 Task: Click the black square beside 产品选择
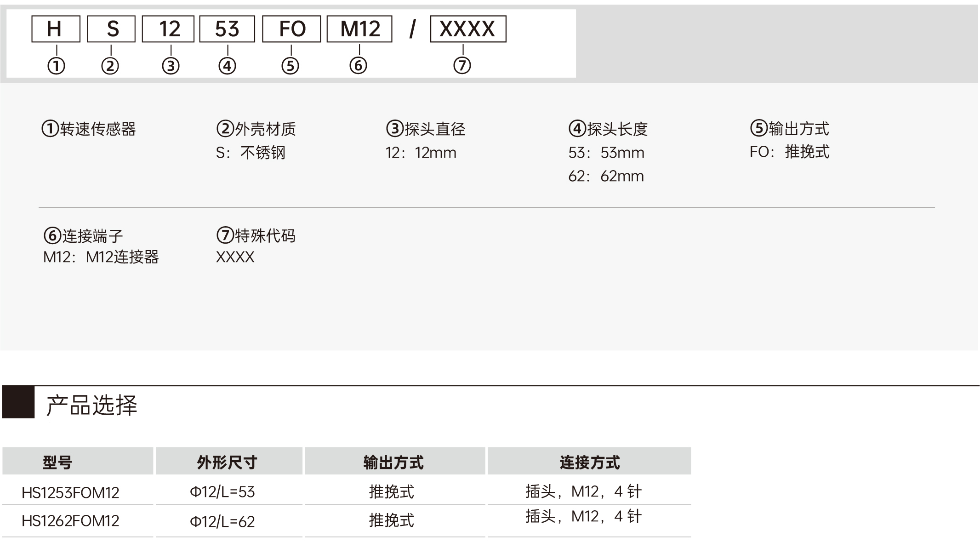pos(18,402)
